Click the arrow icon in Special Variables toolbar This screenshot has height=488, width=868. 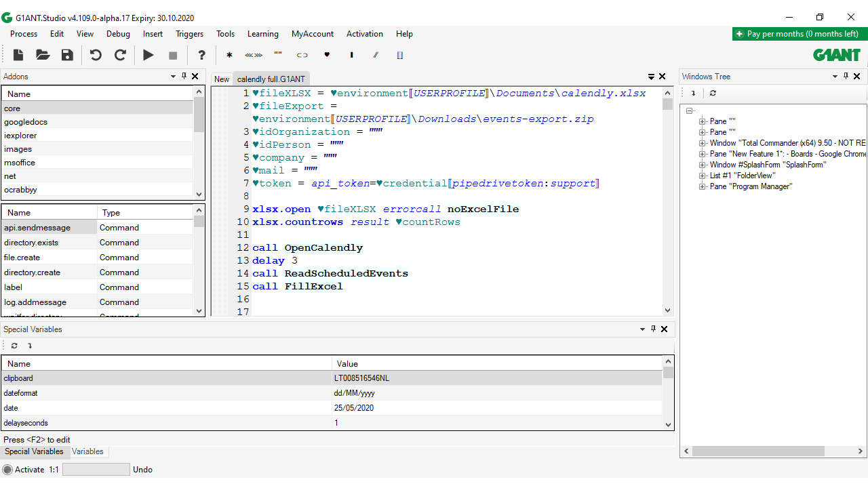(30, 346)
